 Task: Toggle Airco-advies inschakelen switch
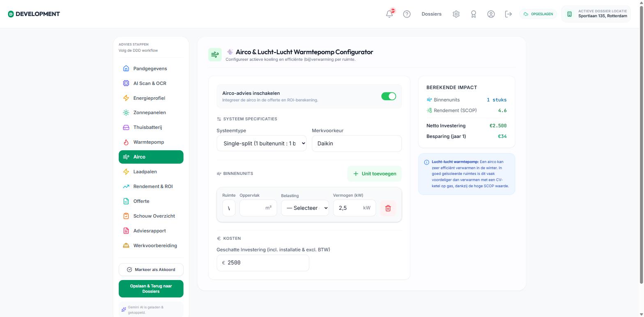pyautogui.click(x=389, y=96)
